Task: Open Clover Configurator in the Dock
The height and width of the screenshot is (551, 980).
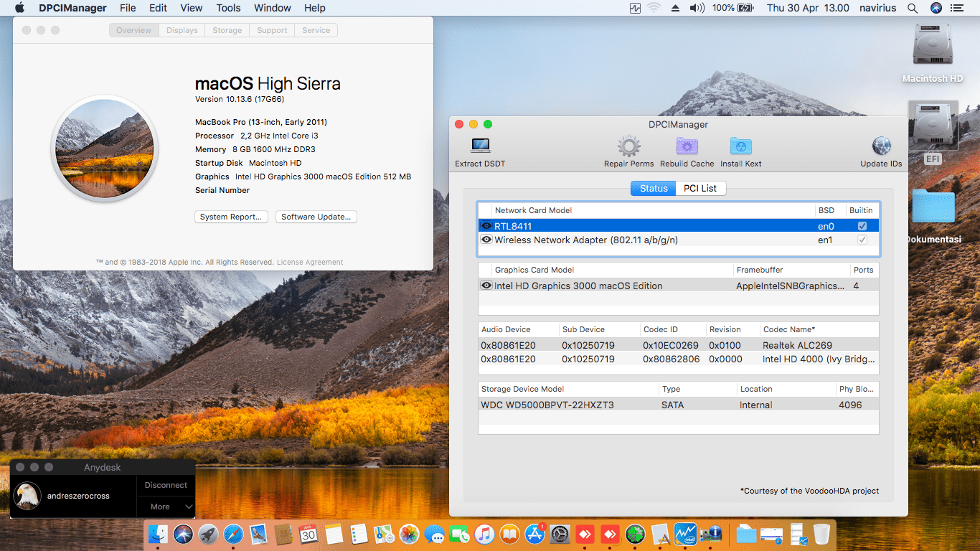Action: (635, 534)
